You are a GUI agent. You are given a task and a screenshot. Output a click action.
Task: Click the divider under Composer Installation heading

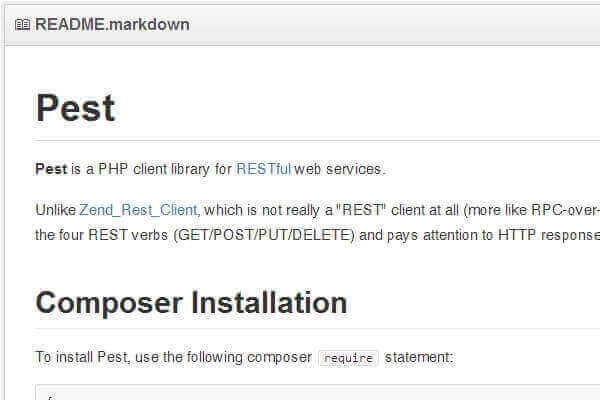(300, 328)
